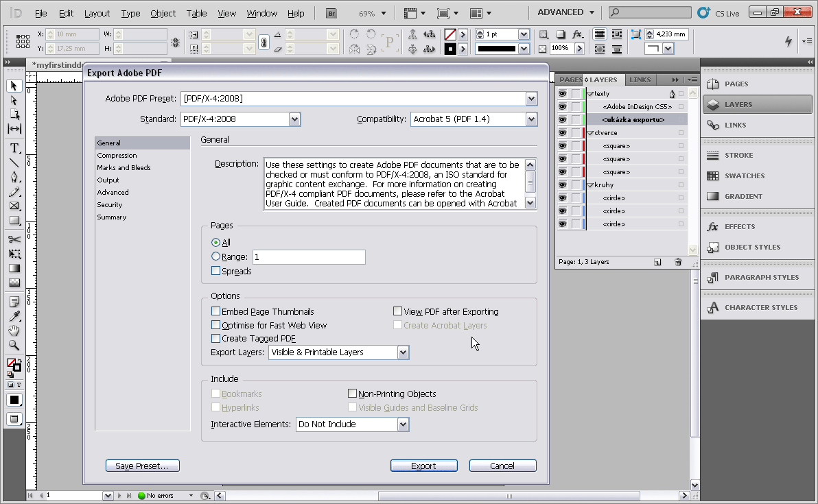Select the Free Transform tool
Viewport: 818px width, 504px height.
tap(14, 254)
